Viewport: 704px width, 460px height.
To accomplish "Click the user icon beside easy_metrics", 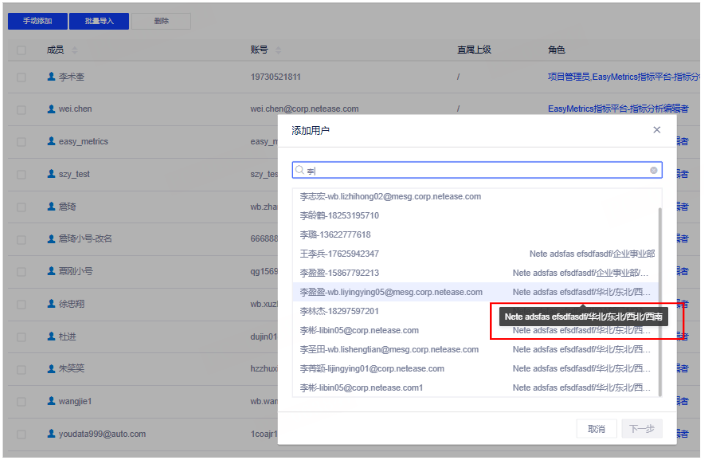I will coord(50,141).
